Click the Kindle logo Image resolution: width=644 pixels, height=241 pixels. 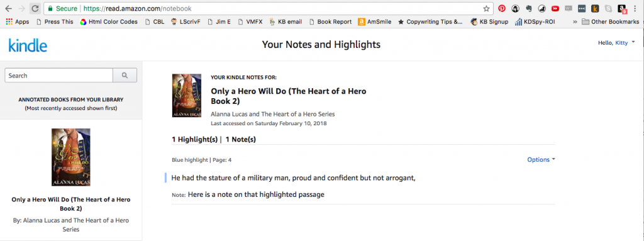point(28,45)
